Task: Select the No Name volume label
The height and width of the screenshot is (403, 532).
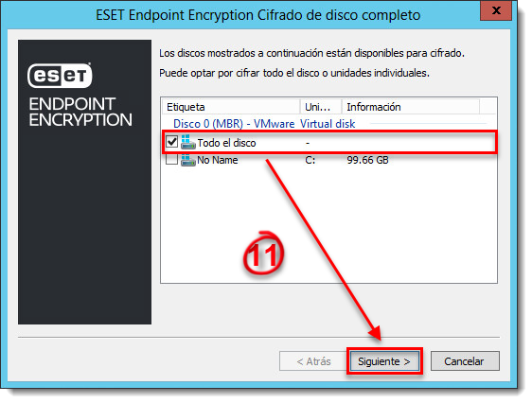Action: point(218,160)
